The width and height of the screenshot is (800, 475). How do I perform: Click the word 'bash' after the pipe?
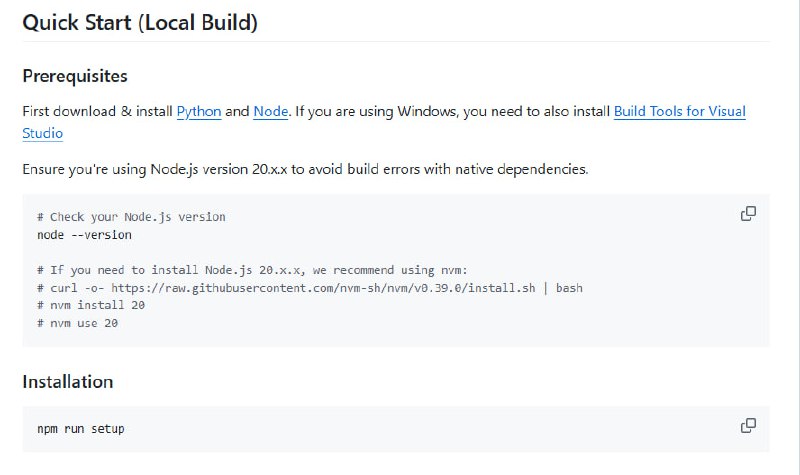click(x=568, y=288)
